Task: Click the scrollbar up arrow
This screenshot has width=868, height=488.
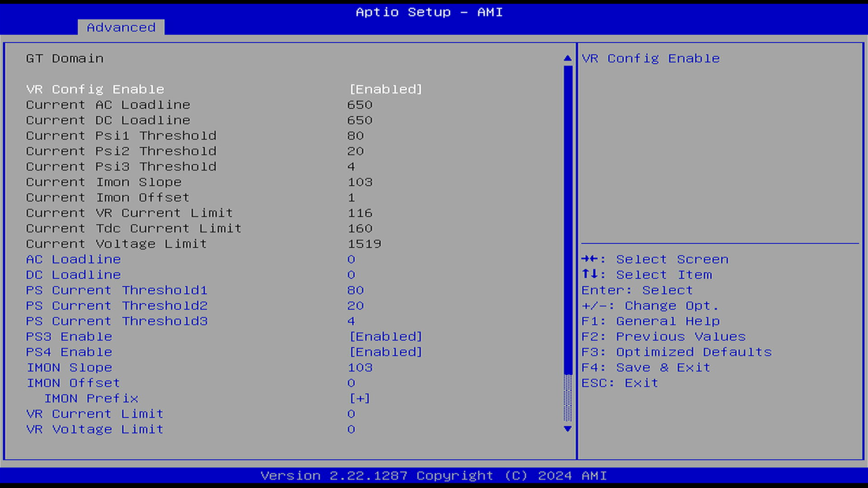Action: pyautogui.click(x=567, y=58)
